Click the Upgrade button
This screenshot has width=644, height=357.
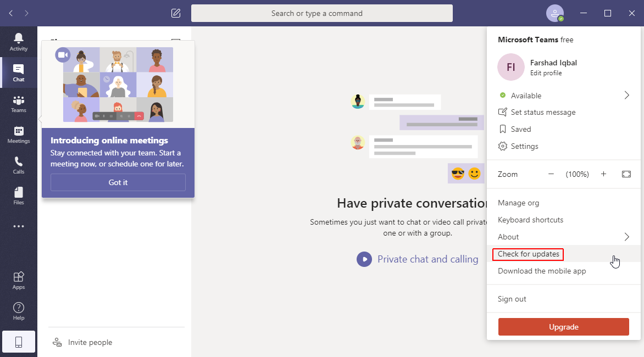564,327
